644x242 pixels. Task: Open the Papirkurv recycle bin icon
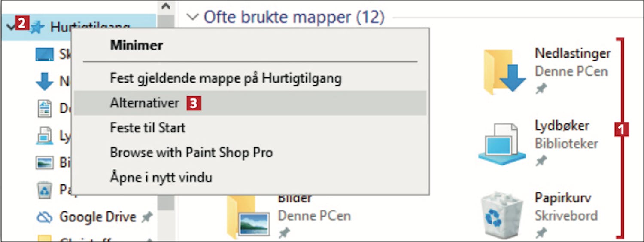click(501, 216)
